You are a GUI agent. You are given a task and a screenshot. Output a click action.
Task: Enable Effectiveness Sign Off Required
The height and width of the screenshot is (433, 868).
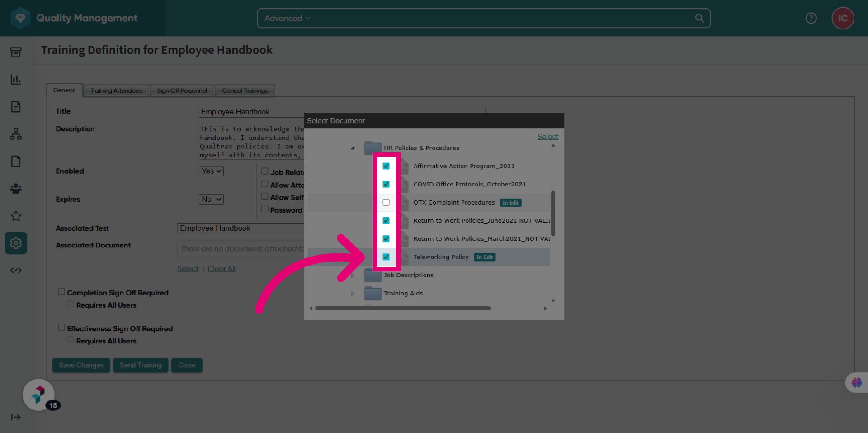61,327
